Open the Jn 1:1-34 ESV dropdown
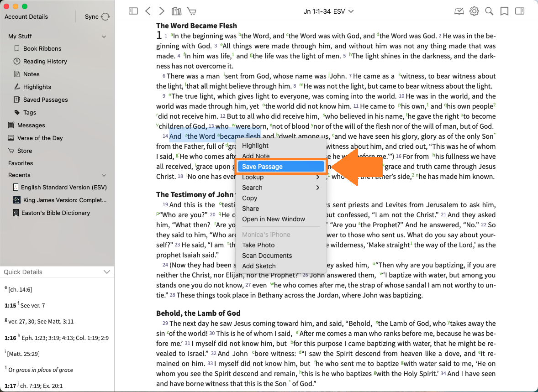The image size is (538, 392). 329,11
